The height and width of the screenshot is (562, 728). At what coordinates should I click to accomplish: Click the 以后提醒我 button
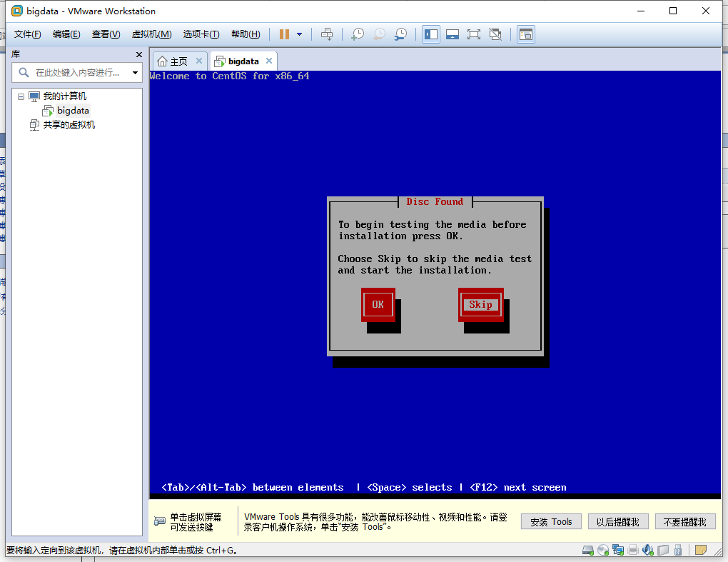tap(618, 522)
